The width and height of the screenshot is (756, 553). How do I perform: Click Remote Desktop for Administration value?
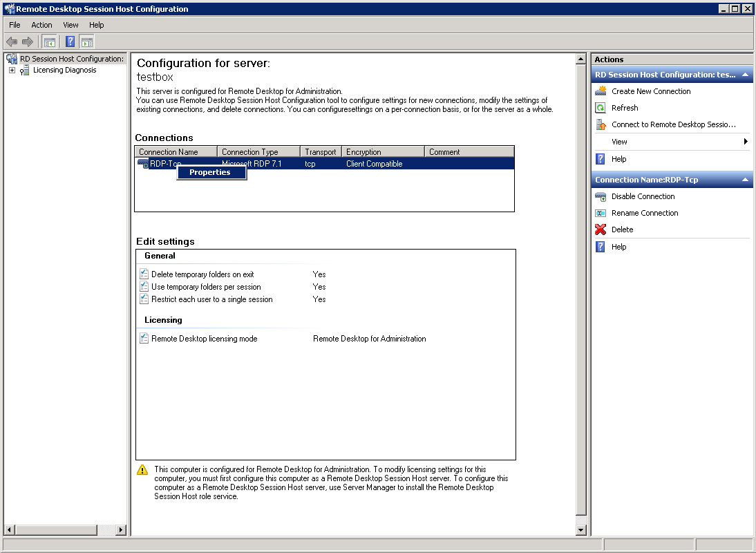369,339
